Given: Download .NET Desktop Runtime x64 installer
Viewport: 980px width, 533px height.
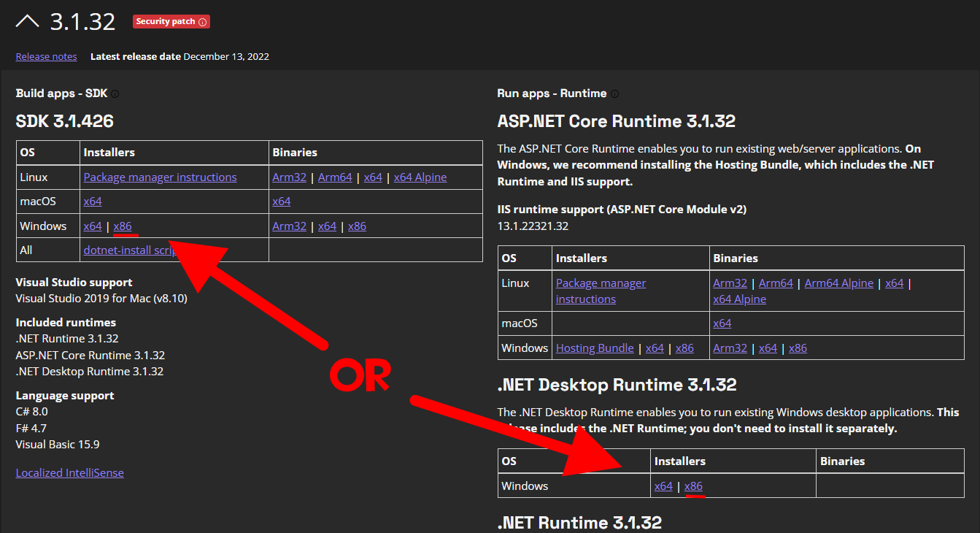Looking at the screenshot, I should coord(663,486).
